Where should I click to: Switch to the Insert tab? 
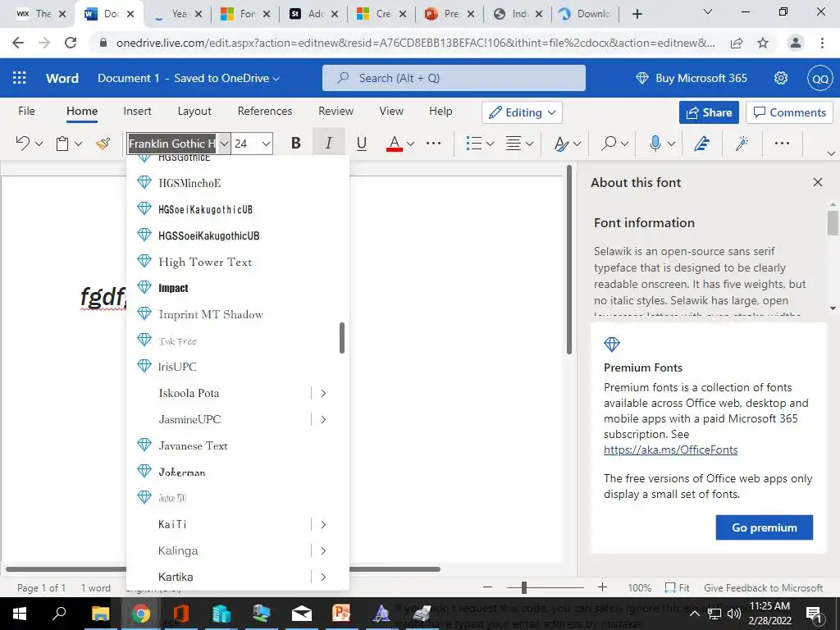137,111
